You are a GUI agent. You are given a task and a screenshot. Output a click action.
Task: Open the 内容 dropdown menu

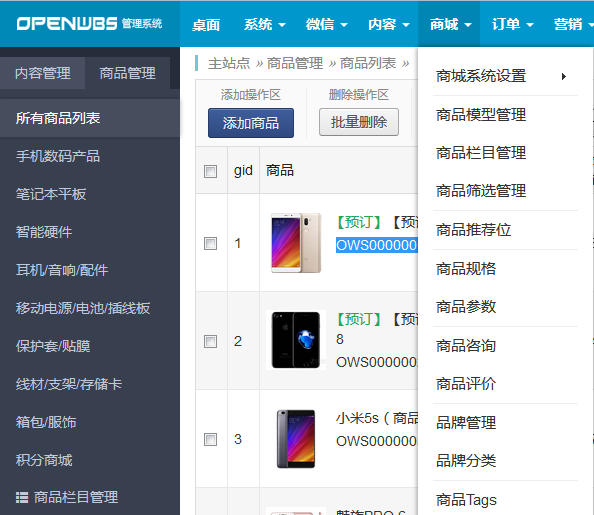[389, 25]
